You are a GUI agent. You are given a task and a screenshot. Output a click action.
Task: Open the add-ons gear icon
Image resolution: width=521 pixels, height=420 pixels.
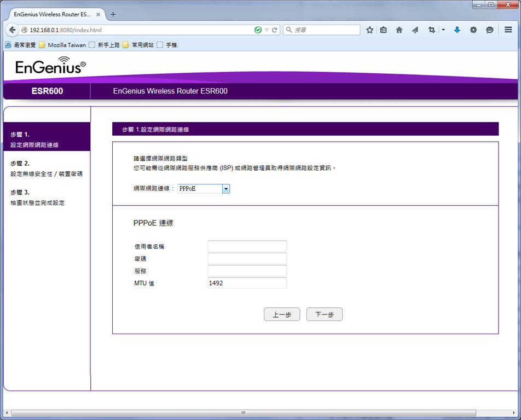coord(473,30)
